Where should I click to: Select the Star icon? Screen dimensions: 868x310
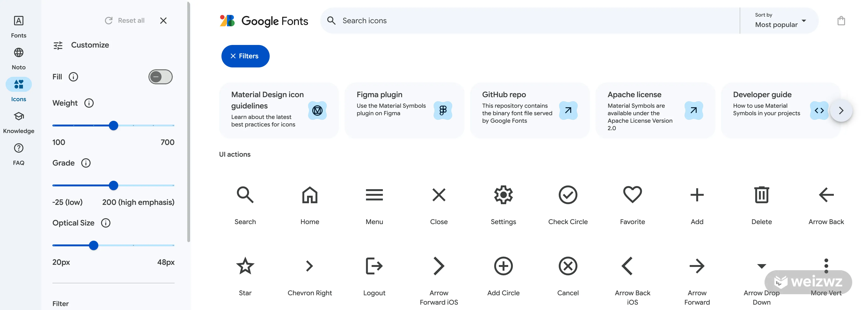245,266
